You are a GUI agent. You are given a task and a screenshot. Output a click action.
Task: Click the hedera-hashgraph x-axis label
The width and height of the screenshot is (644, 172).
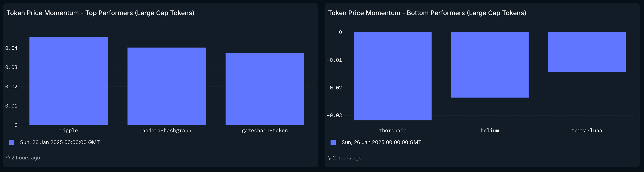(167, 130)
